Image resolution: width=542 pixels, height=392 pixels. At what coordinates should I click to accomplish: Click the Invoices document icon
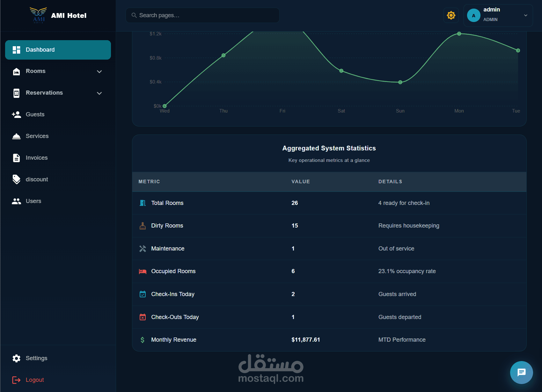16,158
